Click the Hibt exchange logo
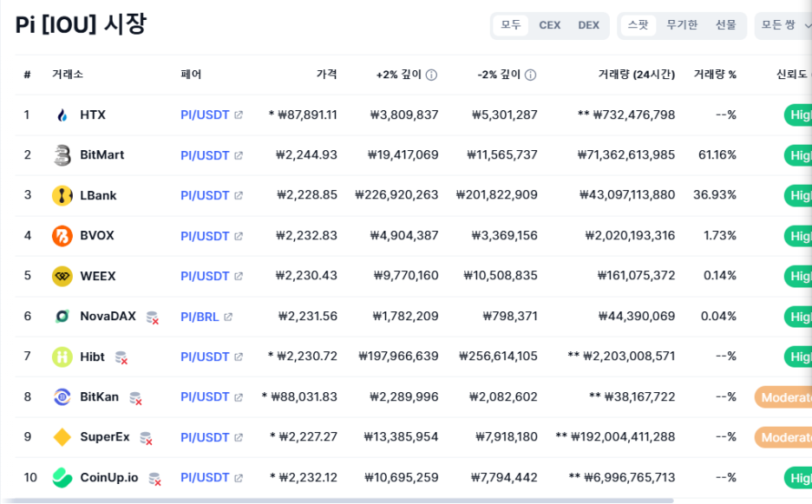Screen dimensions: 812x504 62,357
